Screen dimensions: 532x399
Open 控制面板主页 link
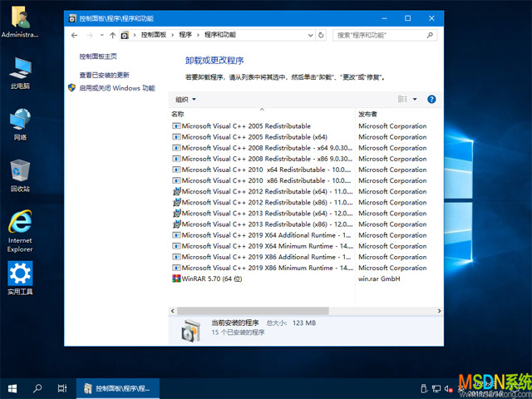98,57
